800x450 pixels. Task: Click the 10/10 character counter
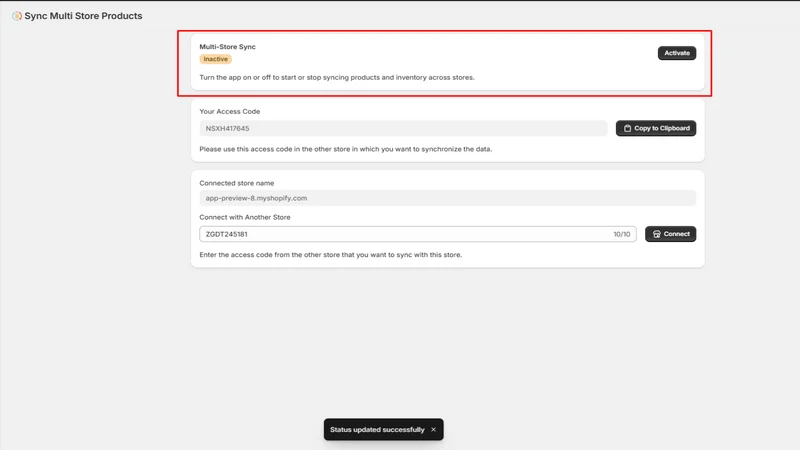click(621, 234)
